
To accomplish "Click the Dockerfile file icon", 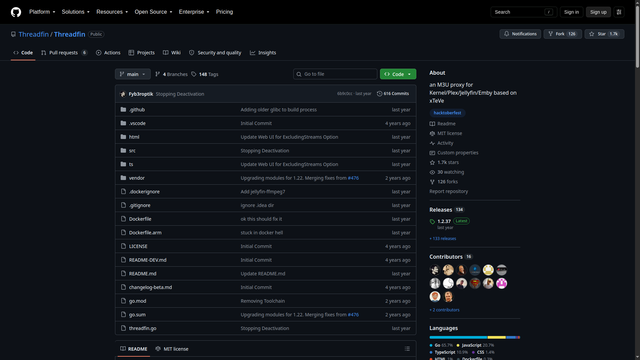I will (x=123, y=219).
